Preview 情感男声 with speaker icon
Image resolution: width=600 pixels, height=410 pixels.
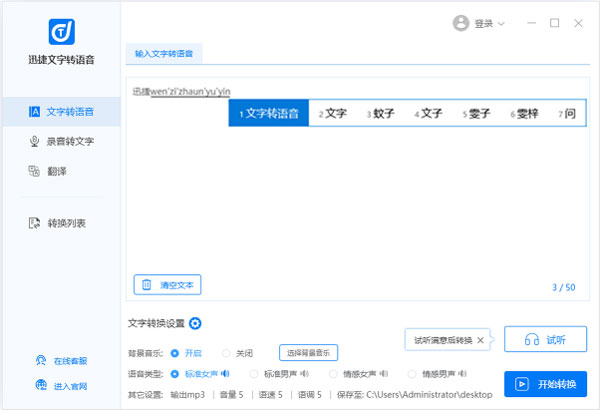[x=463, y=373]
